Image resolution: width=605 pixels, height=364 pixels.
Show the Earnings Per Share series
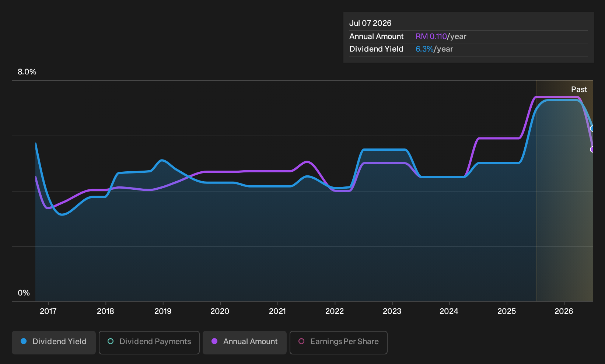coord(339,342)
